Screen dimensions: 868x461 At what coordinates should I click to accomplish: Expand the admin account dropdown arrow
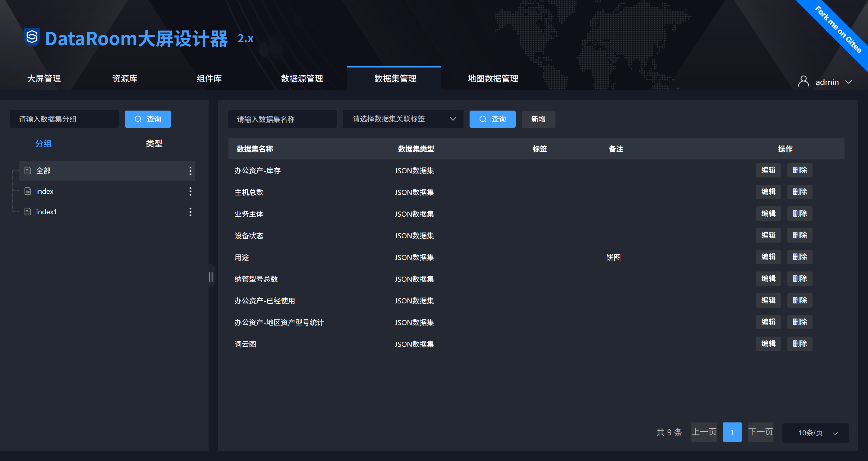click(849, 82)
